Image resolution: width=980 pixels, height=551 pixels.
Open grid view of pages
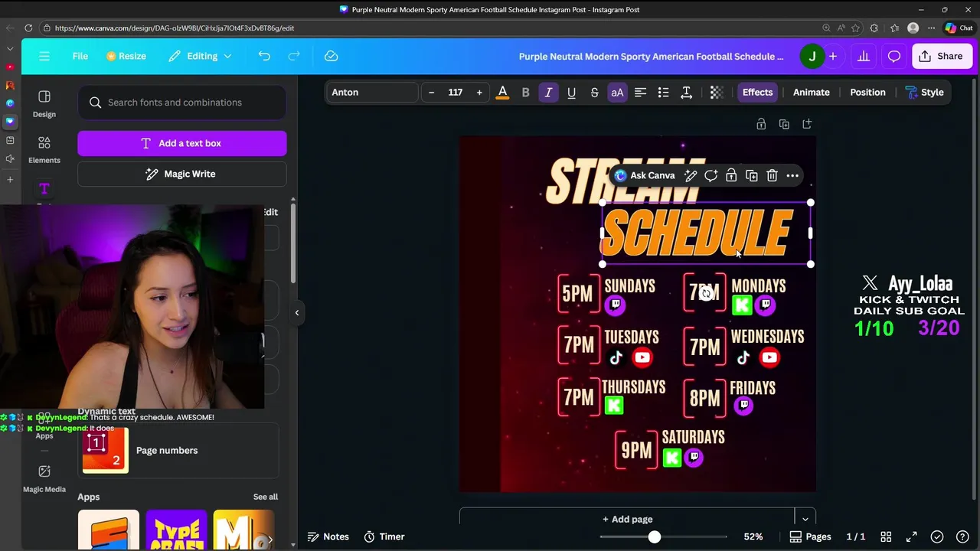tap(886, 536)
